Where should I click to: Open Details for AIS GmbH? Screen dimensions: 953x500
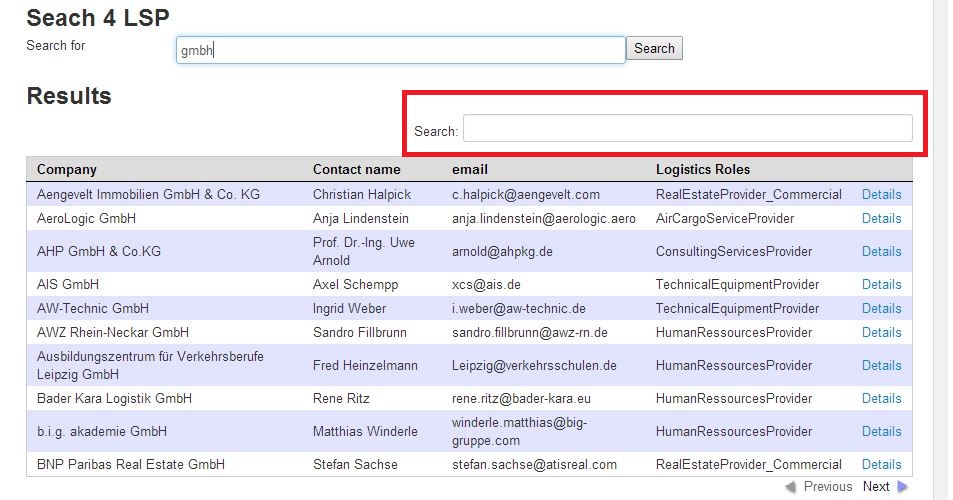tap(881, 284)
